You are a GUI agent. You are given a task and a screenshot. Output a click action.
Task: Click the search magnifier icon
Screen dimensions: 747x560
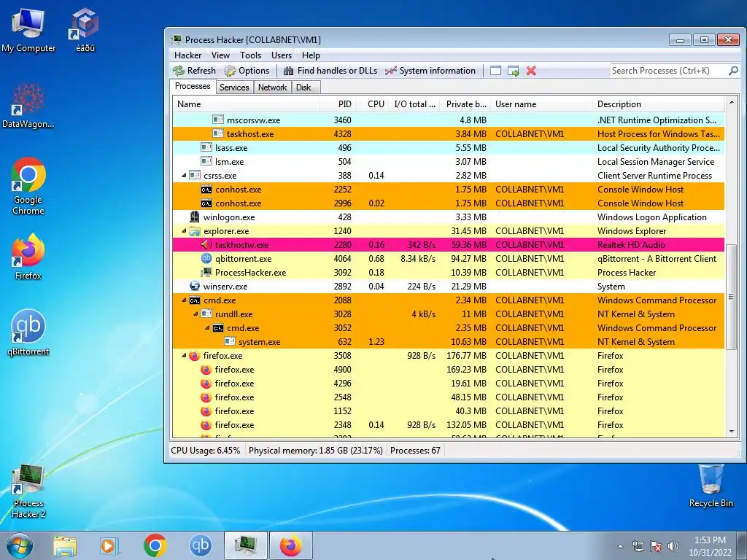733,71
